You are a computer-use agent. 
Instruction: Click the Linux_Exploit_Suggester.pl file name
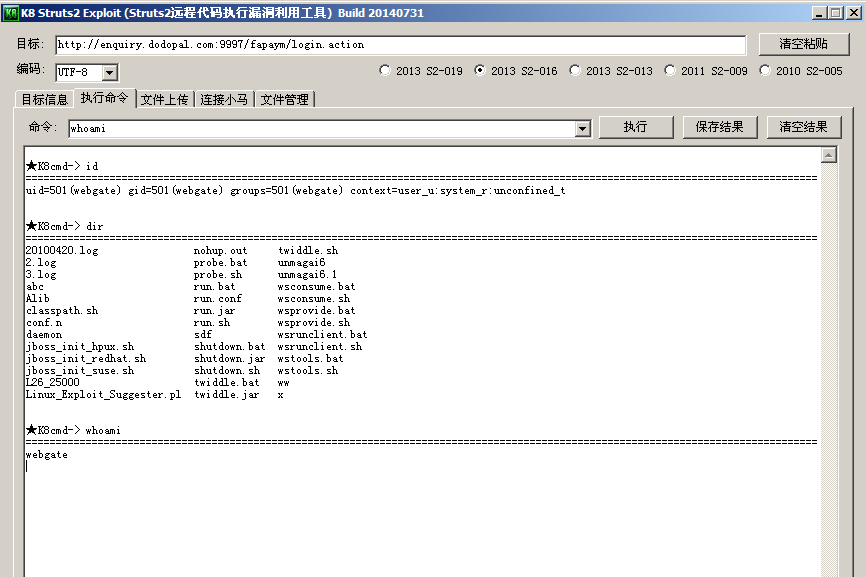[x=103, y=395]
